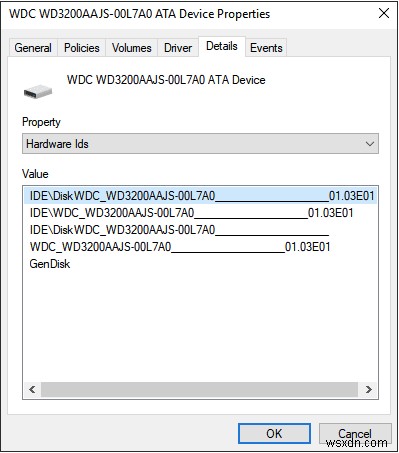Click the Details tab
399x453 pixels.
pyautogui.click(x=222, y=46)
